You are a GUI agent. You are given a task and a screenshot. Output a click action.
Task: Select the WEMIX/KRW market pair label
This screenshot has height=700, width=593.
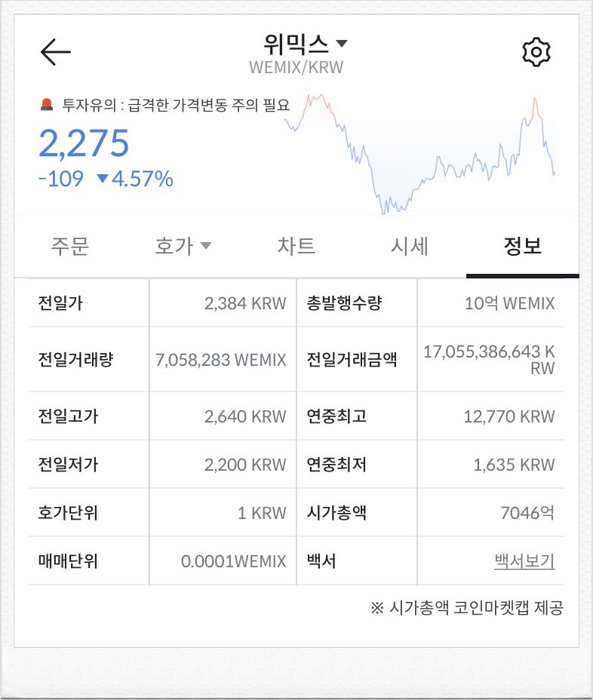[x=296, y=67]
